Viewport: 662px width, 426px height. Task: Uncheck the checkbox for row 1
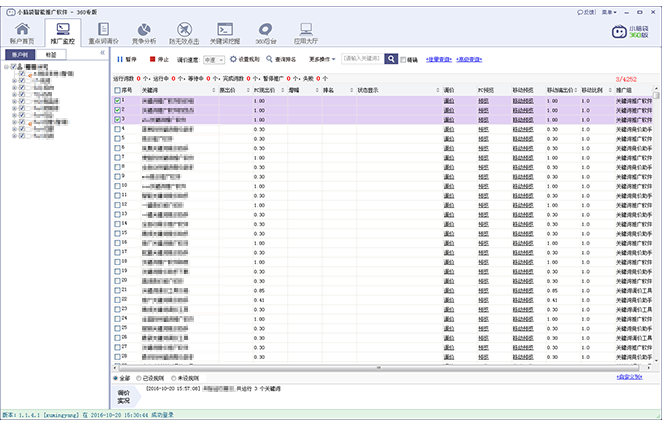[117, 101]
